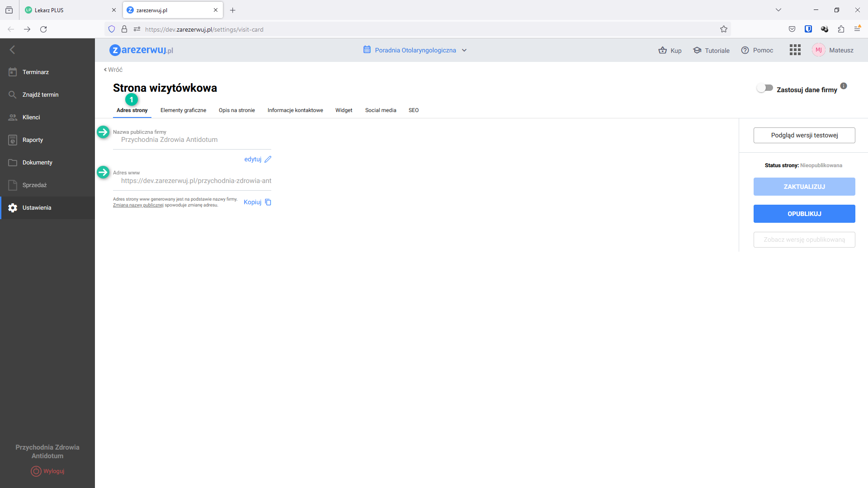The height and width of the screenshot is (488, 868).
Task: Bookmark this page with the star icon
Action: tap(724, 29)
